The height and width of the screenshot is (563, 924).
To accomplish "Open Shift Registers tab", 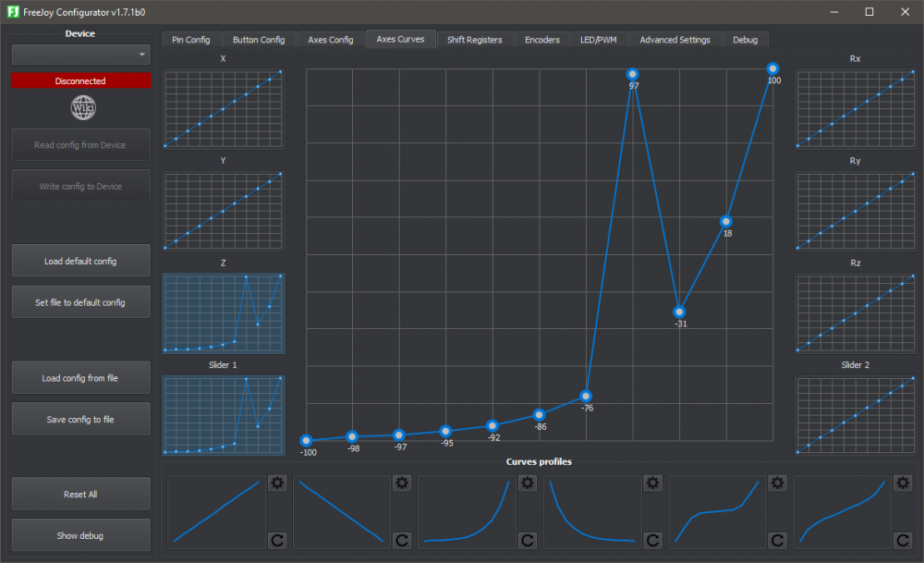I will [x=474, y=40].
